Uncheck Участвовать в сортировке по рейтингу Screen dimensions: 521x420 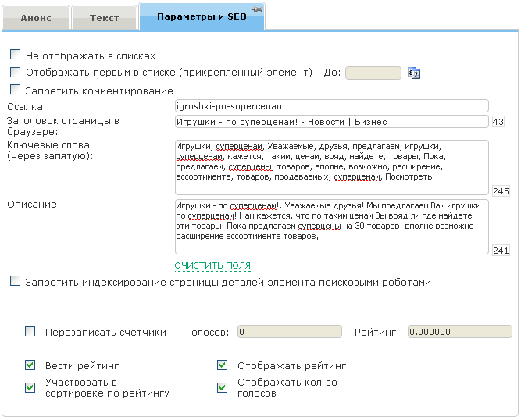click(x=30, y=387)
